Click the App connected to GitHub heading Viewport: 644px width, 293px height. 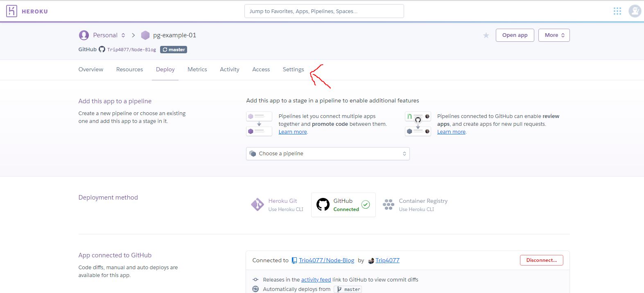pos(115,255)
